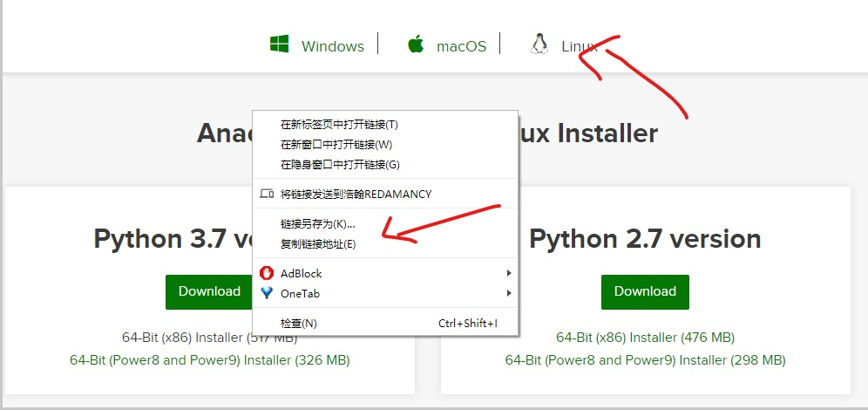Click the send-to-device icon in context menu
Image resolution: width=868 pixels, height=410 pixels.
point(267,194)
